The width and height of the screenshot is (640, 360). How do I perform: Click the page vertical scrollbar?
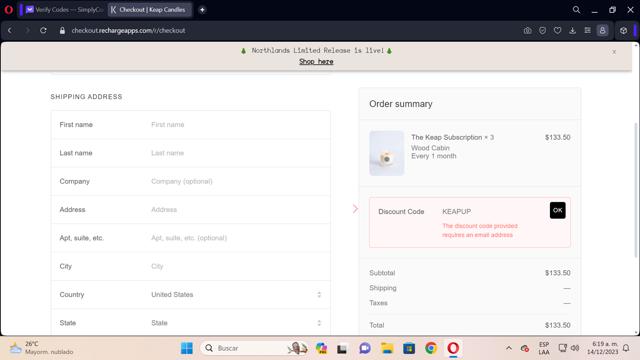click(x=636, y=190)
